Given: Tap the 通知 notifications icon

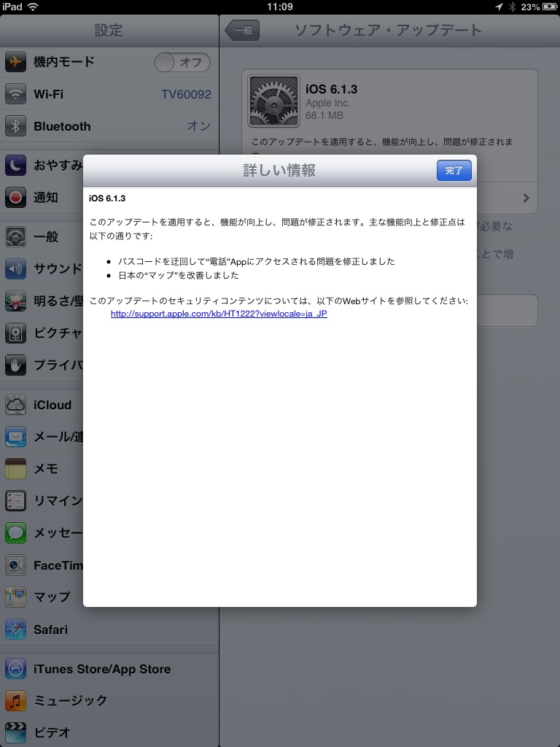Looking at the screenshot, I should (x=16, y=197).
